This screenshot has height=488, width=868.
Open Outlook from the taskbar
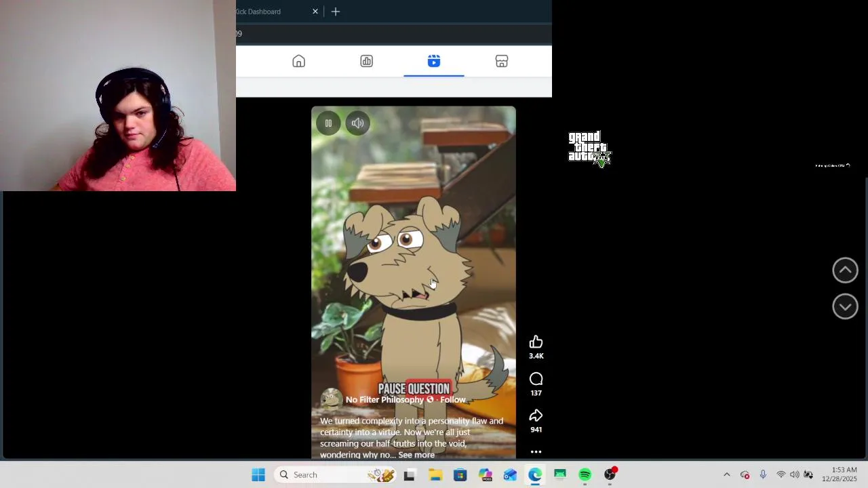510,475
